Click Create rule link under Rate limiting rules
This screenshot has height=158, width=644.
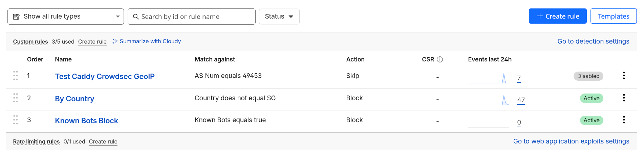pyautogui.click(x=103, y=142)
